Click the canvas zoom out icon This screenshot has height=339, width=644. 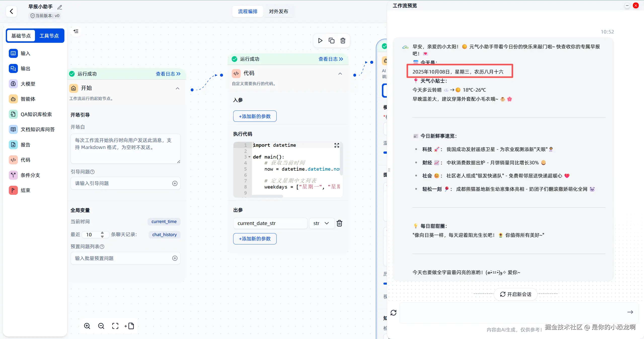[101, 326]
